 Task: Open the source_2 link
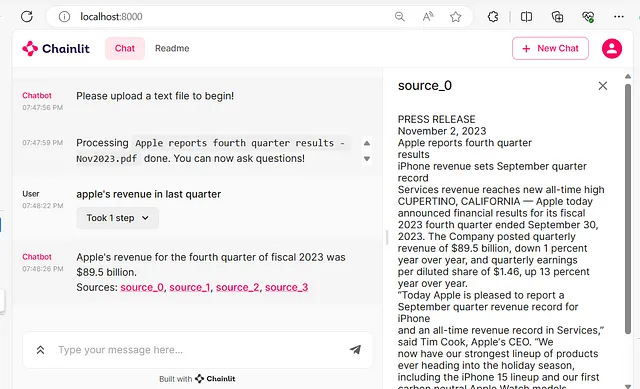tap(238, 287)
